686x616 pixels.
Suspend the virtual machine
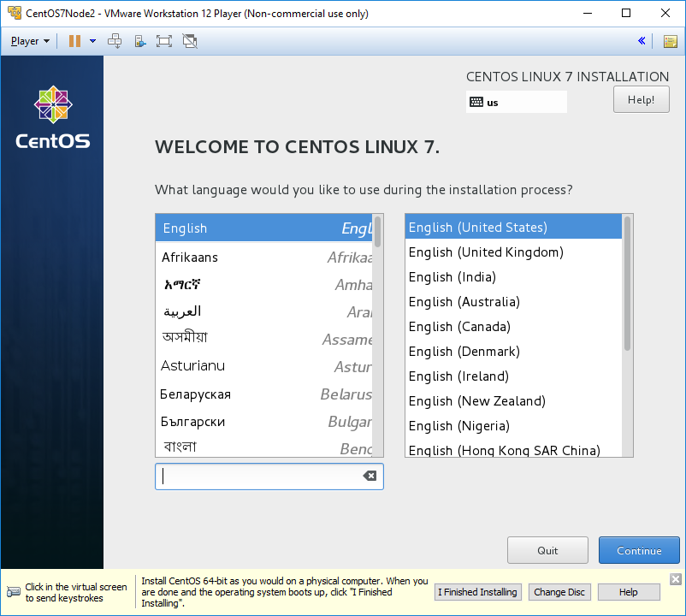75,40
